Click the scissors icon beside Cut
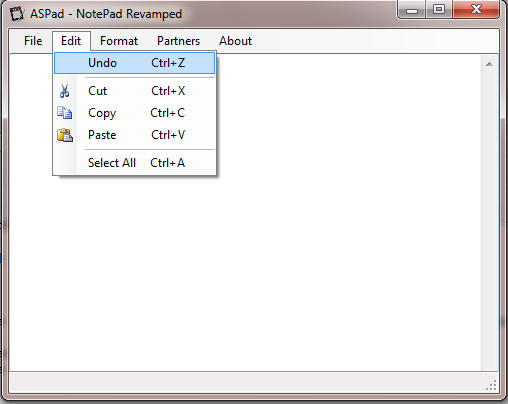508x404 pixels. 65,91
